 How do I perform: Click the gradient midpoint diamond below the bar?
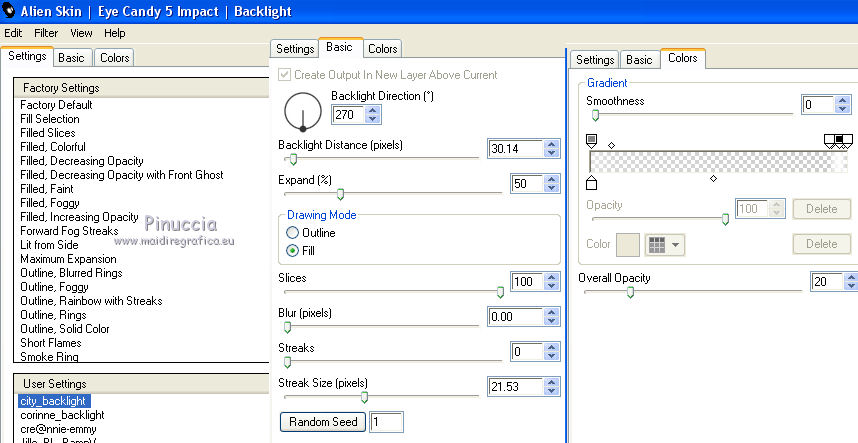coord(713,178)
